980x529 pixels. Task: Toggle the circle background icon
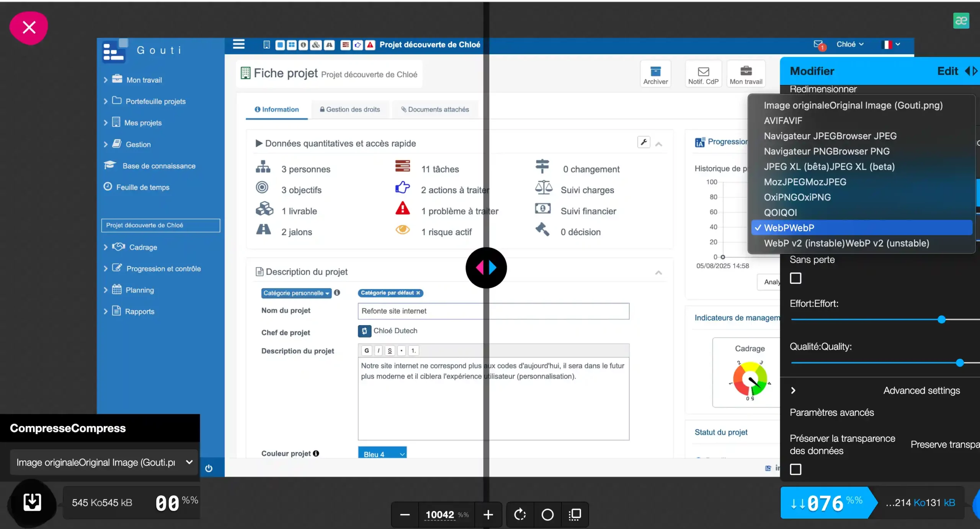[547, 514]
